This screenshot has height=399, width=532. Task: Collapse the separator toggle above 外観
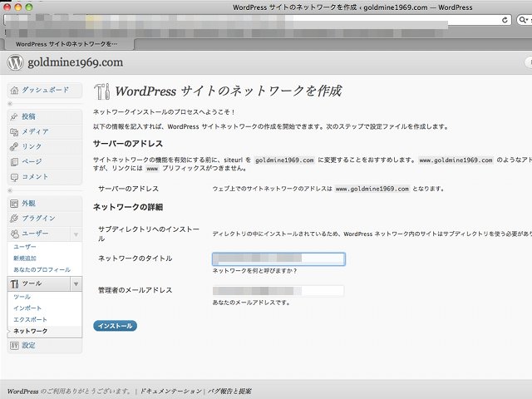(10, 190)
